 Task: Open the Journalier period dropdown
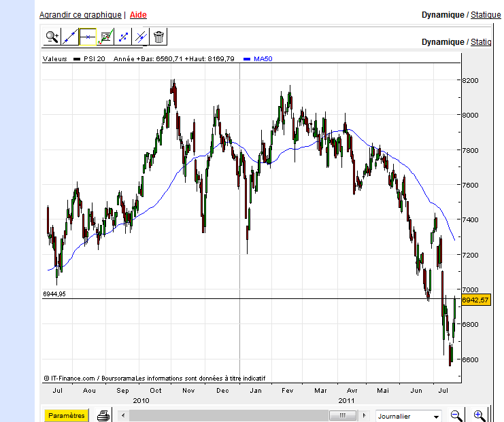[x=409, y=416]
